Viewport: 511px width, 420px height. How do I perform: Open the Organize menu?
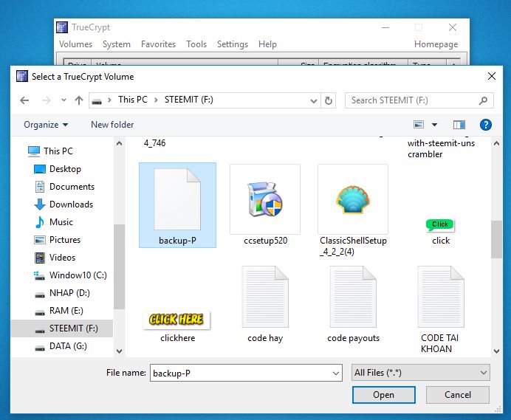(x=46, y=125)
